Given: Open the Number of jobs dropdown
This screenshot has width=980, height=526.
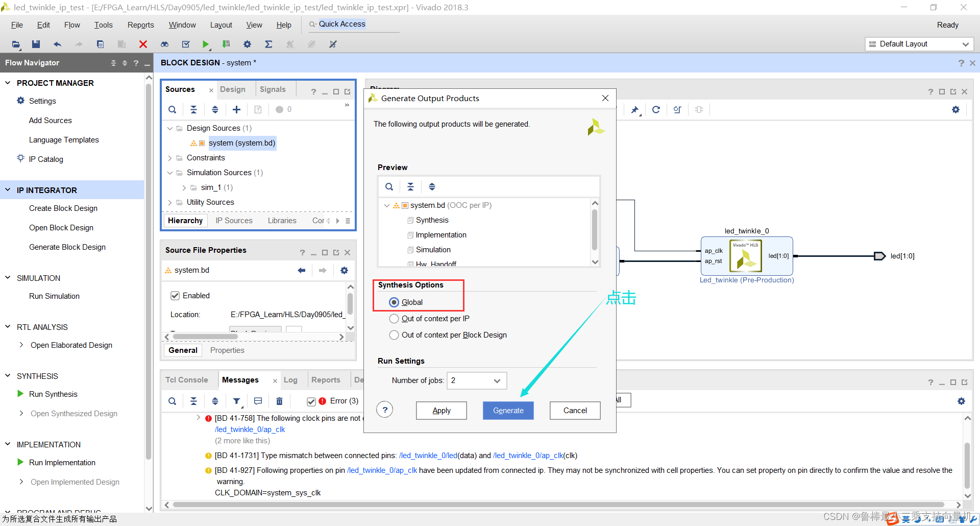Looking at the screenshot, I should (477, 380).
